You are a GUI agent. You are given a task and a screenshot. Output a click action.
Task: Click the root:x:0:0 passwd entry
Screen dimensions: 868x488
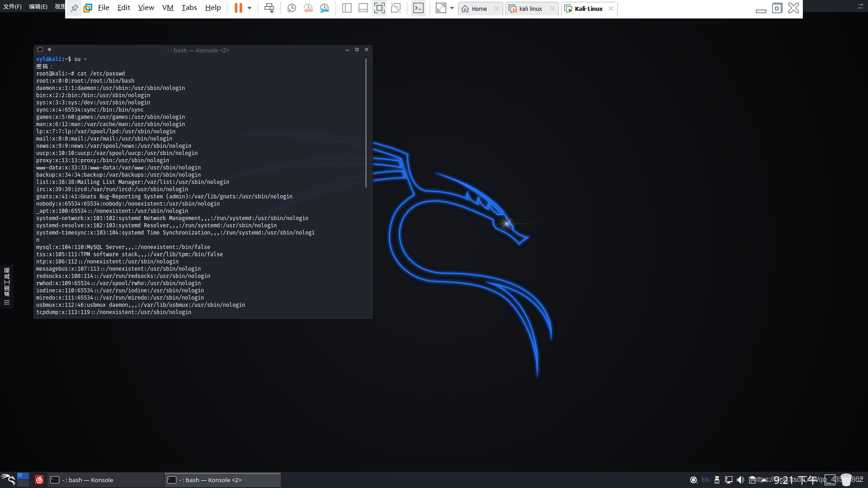(85, 81)
